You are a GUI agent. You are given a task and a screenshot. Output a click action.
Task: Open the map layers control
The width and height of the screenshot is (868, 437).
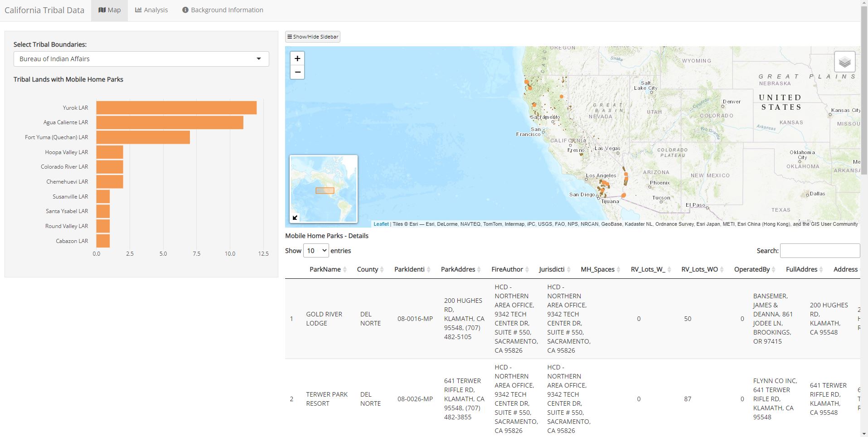click(x=845, y=62)
